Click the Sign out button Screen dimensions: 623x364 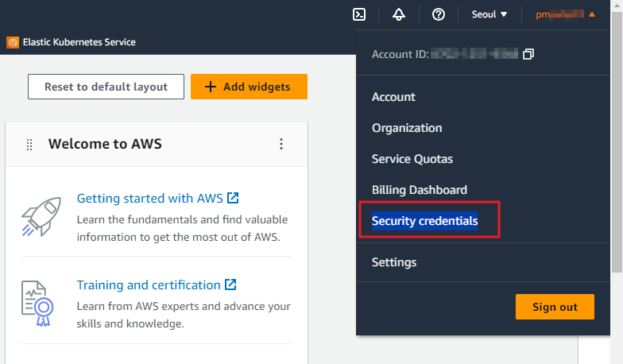coord(555,307)
